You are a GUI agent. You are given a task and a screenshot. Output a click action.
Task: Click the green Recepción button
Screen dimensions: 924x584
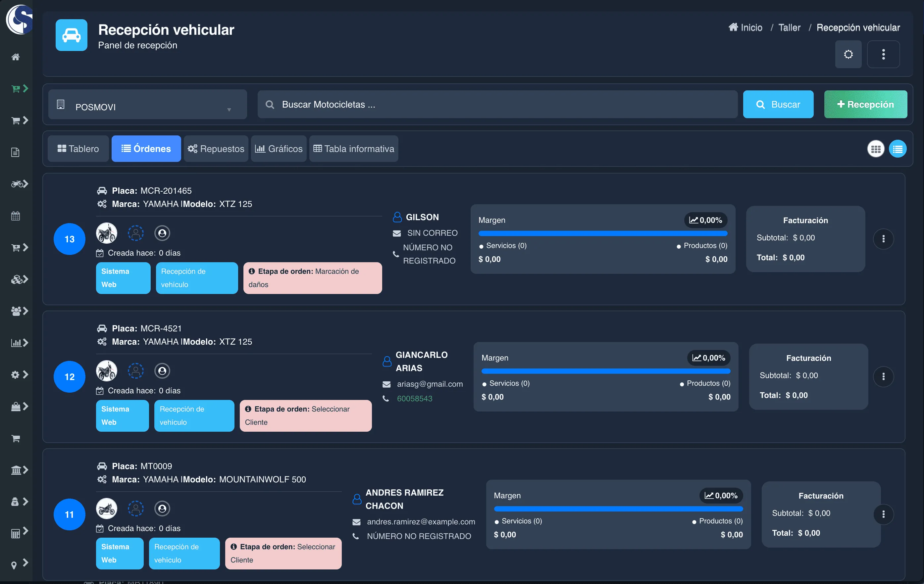(x=865, y=104)
